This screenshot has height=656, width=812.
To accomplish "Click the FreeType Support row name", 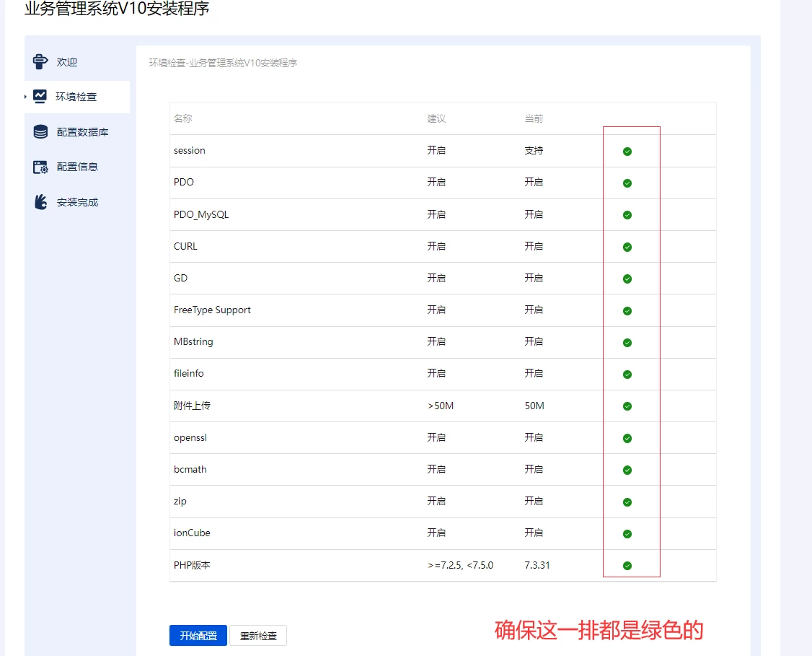I will pyautogui.click(x=212, y=310).
